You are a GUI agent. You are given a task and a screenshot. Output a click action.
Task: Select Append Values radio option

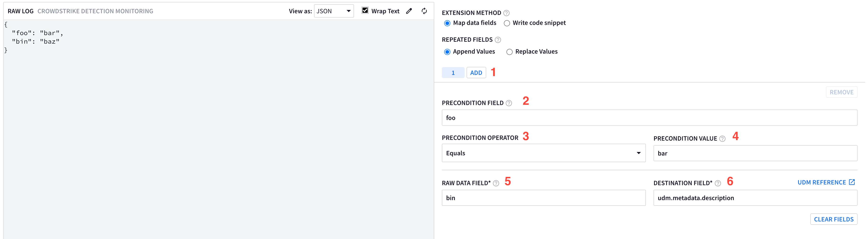pyautogui.click(x=447, y=52)
